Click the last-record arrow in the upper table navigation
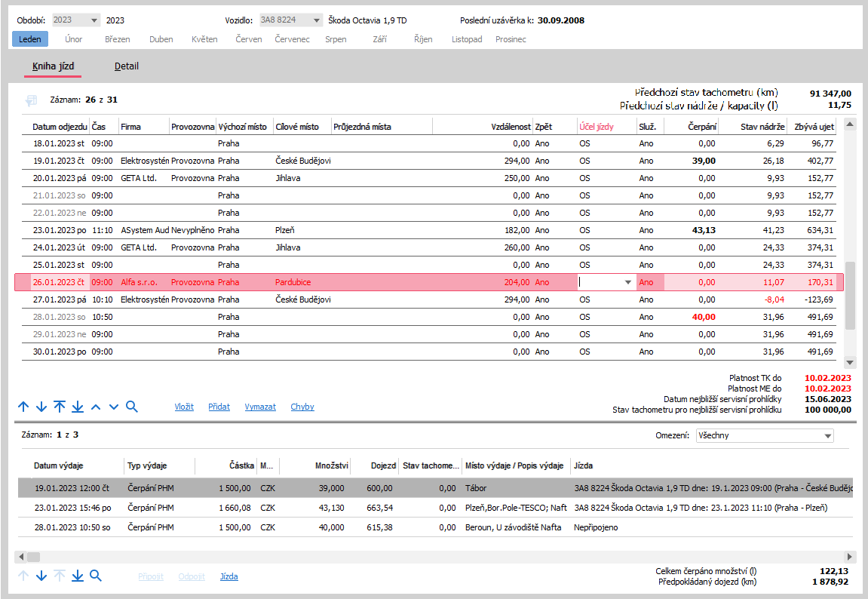Image resolution: width=868 pixels, height=599 pixels. click(x=78, y=407)
